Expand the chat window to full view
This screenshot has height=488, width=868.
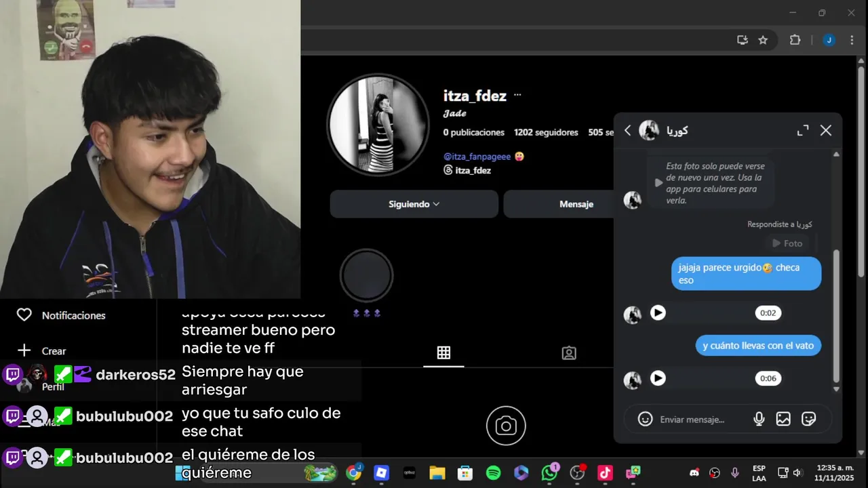(803, 130)
